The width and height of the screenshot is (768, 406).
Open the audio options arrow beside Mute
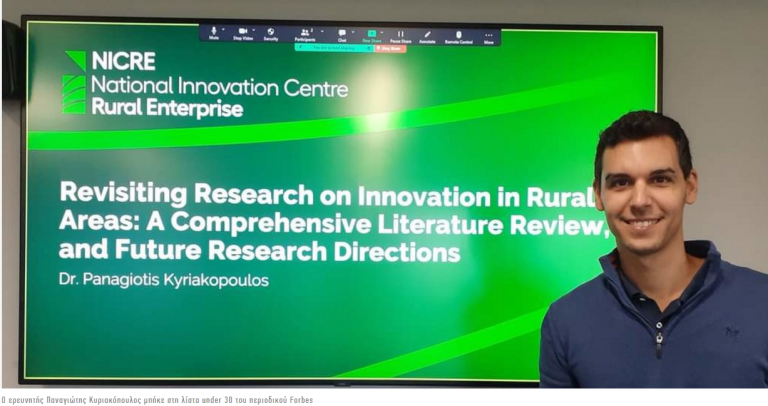pyautogui.click(x=223, y=30)
